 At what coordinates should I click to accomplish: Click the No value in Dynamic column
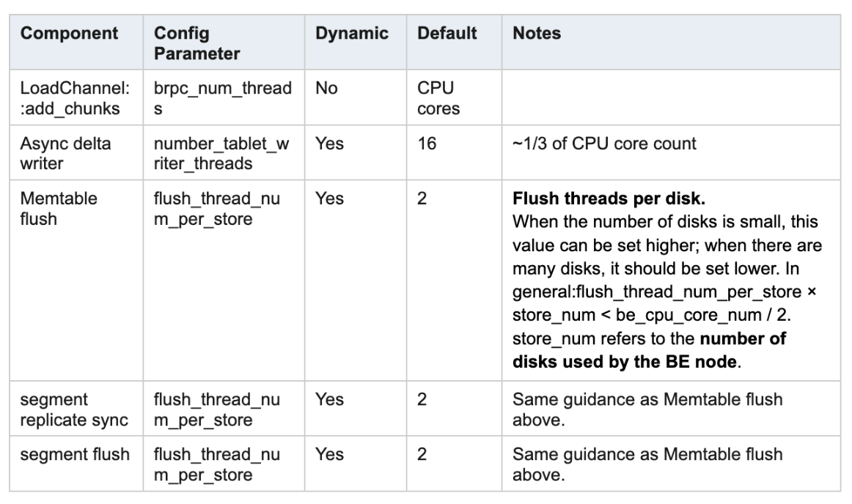coord(325,89)
